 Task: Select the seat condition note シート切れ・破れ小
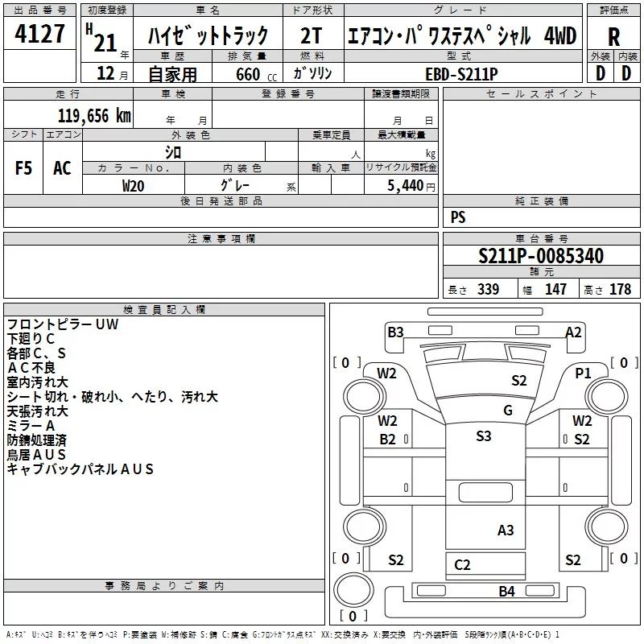click(x=63, y=396)
